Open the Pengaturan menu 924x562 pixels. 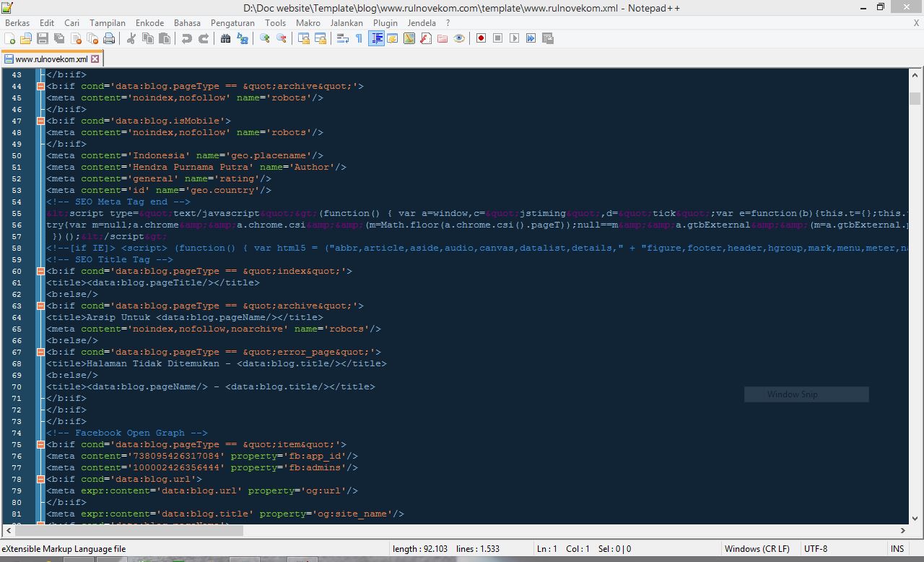[232, 22]
